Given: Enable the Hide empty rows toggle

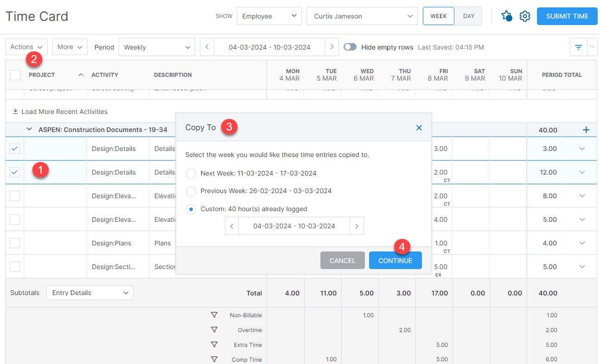Looking at the screenshot, I should coord(350,47).
